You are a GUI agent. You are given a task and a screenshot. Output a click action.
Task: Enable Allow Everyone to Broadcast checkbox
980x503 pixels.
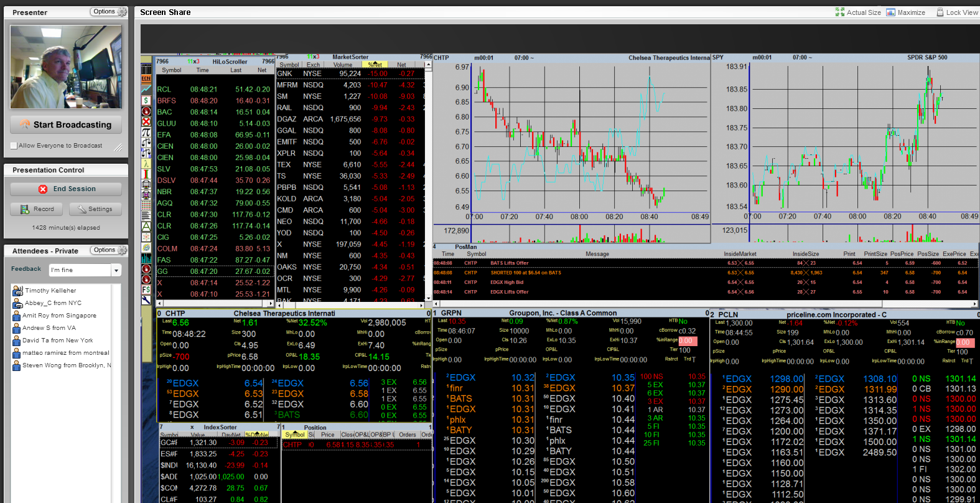(x=14, y=146)
